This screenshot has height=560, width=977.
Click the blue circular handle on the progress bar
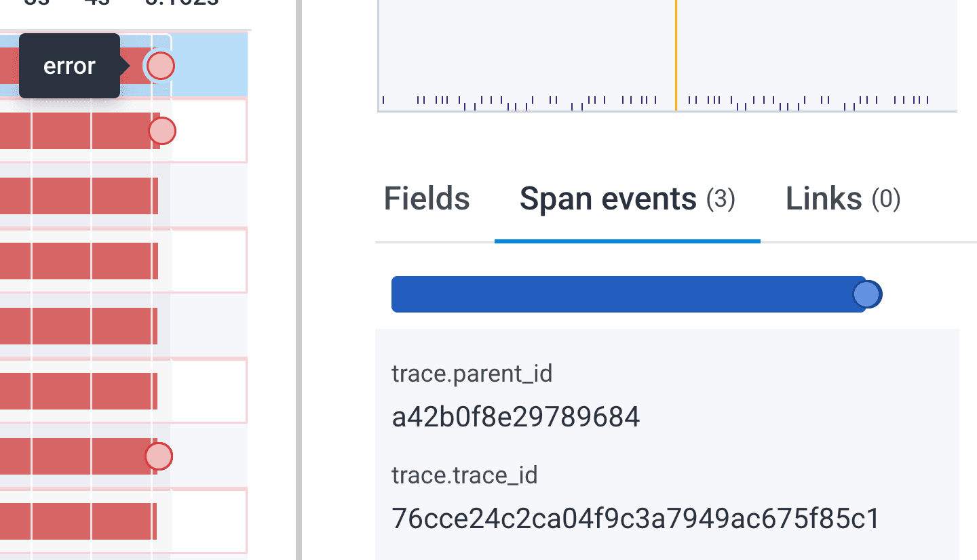(866, 294)
